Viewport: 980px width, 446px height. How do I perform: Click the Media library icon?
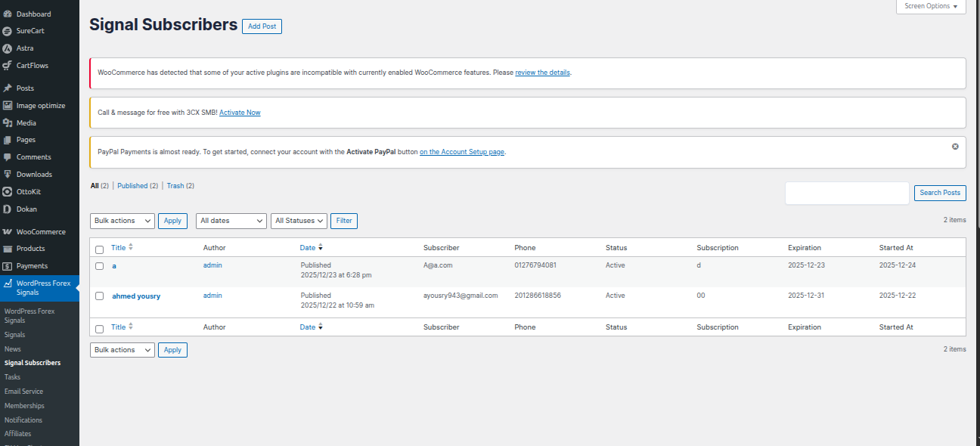8,122
